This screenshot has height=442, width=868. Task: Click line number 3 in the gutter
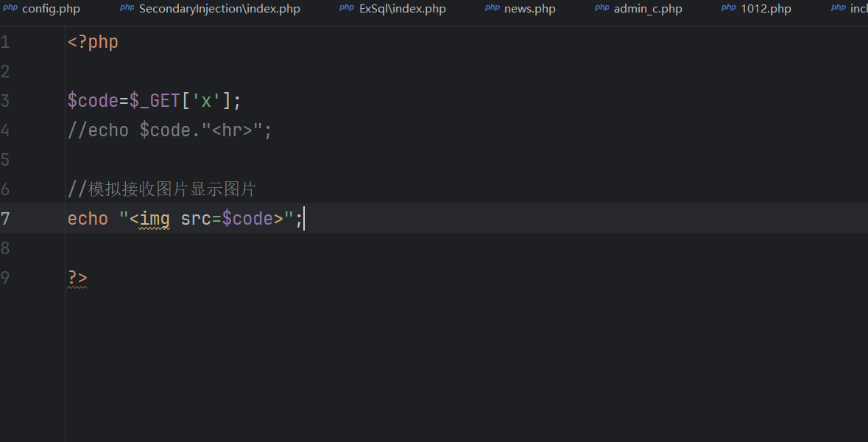[5, 101]
